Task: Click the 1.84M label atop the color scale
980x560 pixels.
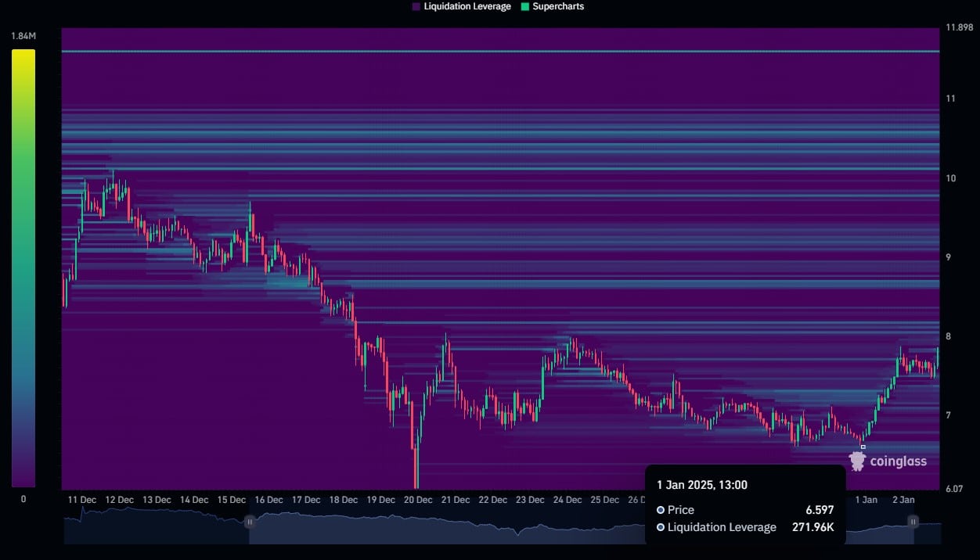Action: [x=22, y=35]
